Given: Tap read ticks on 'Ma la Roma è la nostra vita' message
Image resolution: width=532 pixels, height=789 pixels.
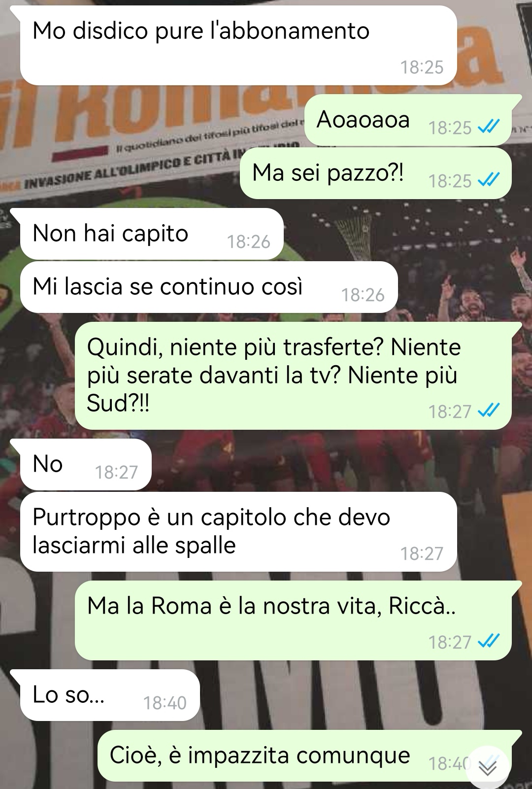Looking at the screenshot, I should click(489, 642).
